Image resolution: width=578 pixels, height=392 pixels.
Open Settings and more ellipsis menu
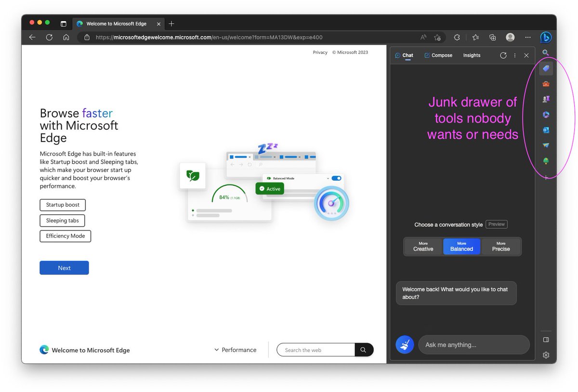(528, 37)
